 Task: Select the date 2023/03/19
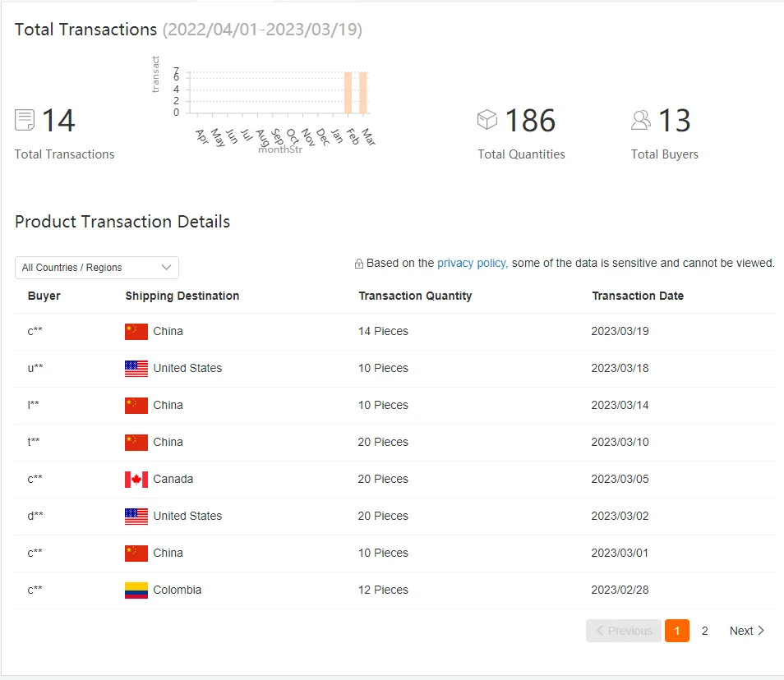(620, 331)
